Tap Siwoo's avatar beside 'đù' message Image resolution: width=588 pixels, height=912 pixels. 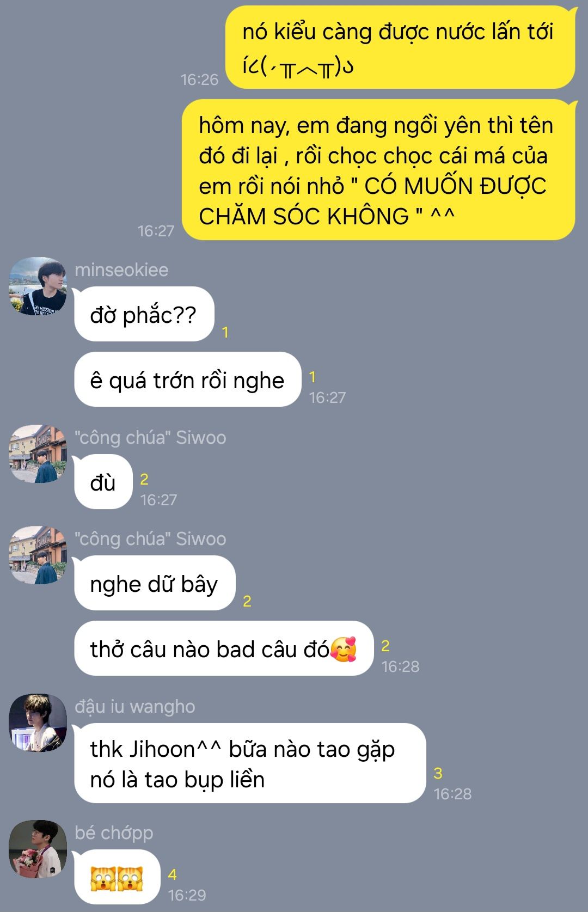coord(38,454)
